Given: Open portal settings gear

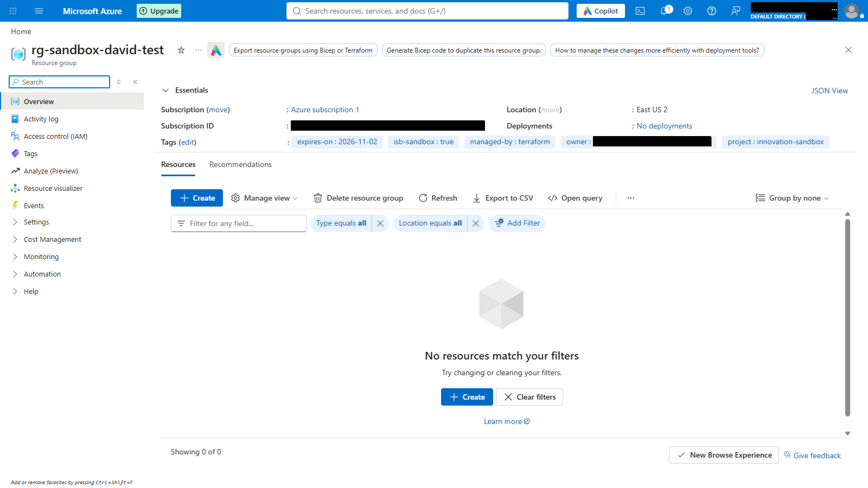Looking at the screenshot, I should pos(688,11).
